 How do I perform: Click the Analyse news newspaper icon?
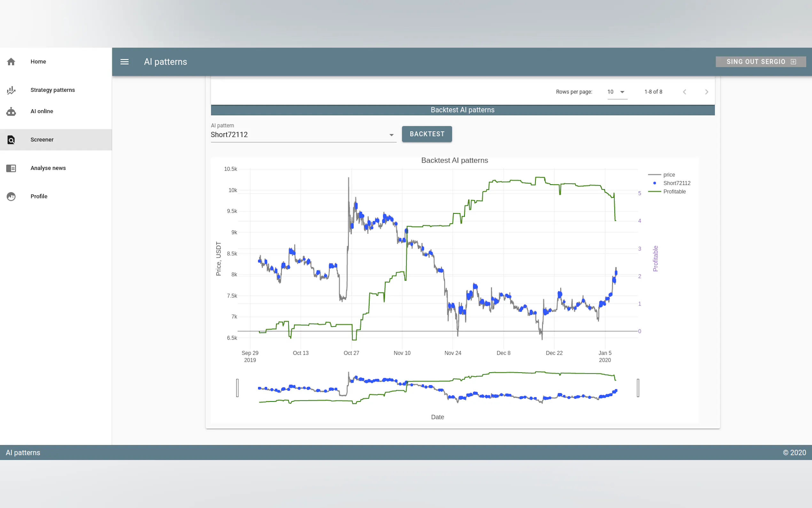pyautogui.click(x=11, y=168)
